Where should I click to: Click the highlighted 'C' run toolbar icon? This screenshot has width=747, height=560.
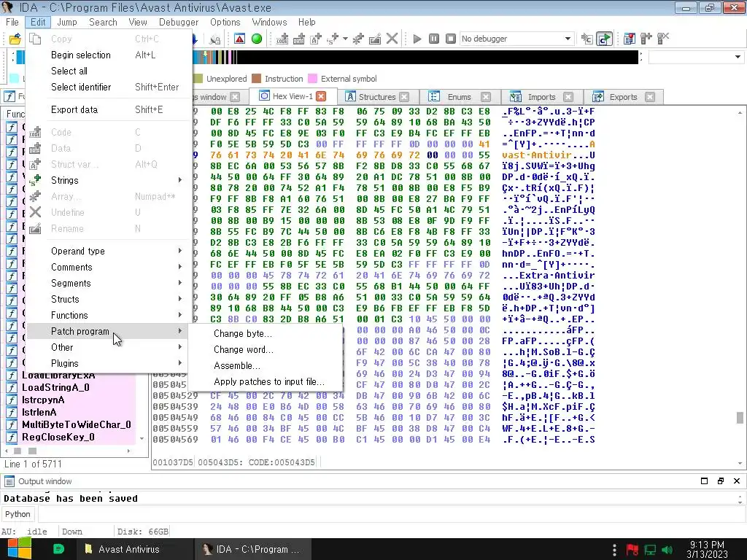(604, 39)
